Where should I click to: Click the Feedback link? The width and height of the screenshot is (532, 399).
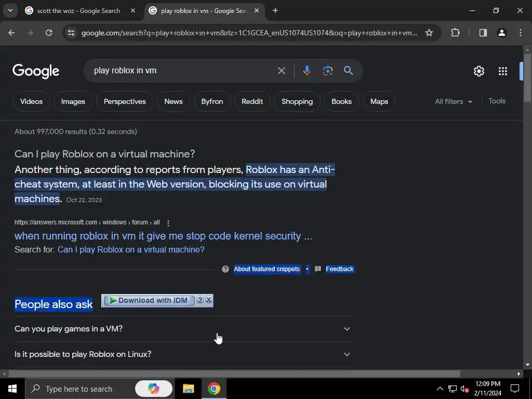coord(340,269)
